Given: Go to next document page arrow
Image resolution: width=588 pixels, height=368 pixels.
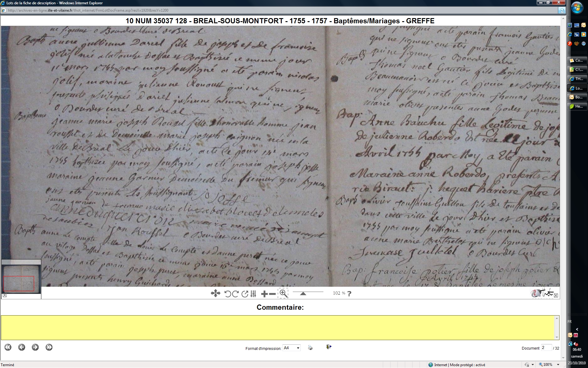Looking at the screenshot, I should pyautogui.click(x=35, y=347).
